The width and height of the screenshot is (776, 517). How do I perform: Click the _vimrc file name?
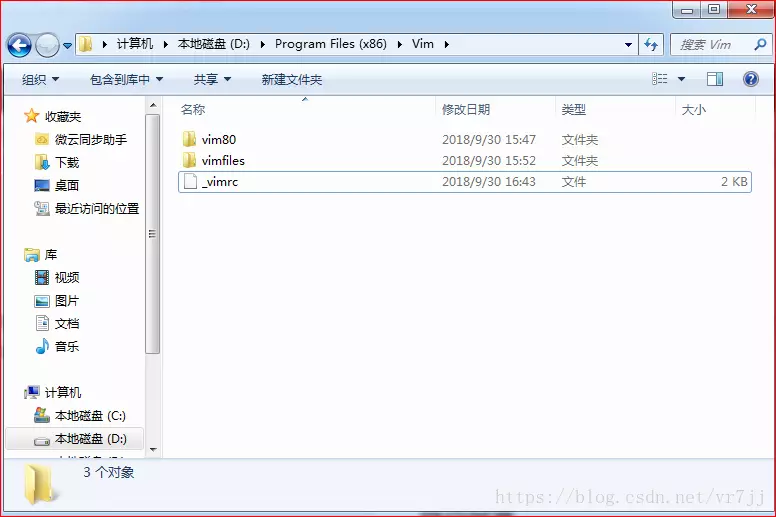[220, 182]
